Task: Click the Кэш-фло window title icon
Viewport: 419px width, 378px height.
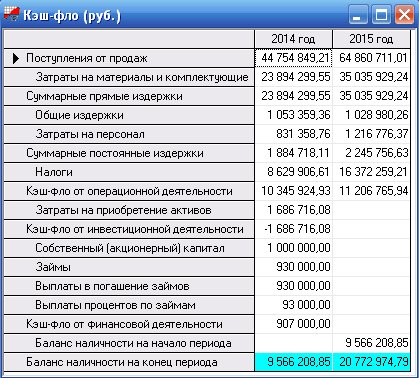Action: (x=12, y=15)
